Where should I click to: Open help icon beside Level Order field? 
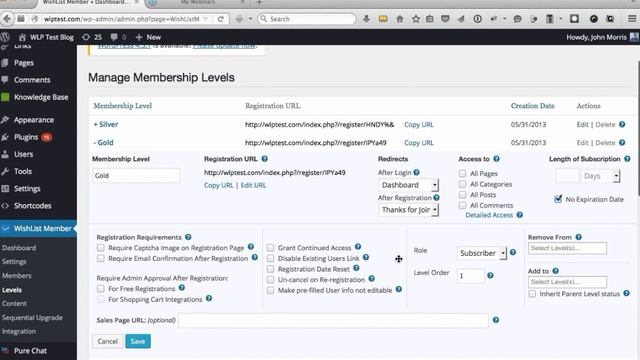click(x=490, y=276)
